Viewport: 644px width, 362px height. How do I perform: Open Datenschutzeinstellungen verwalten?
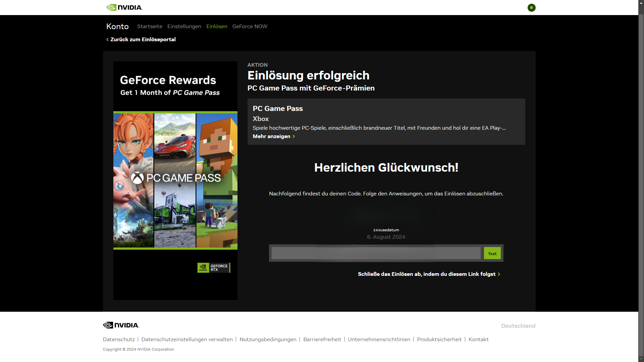coord(187,339)
